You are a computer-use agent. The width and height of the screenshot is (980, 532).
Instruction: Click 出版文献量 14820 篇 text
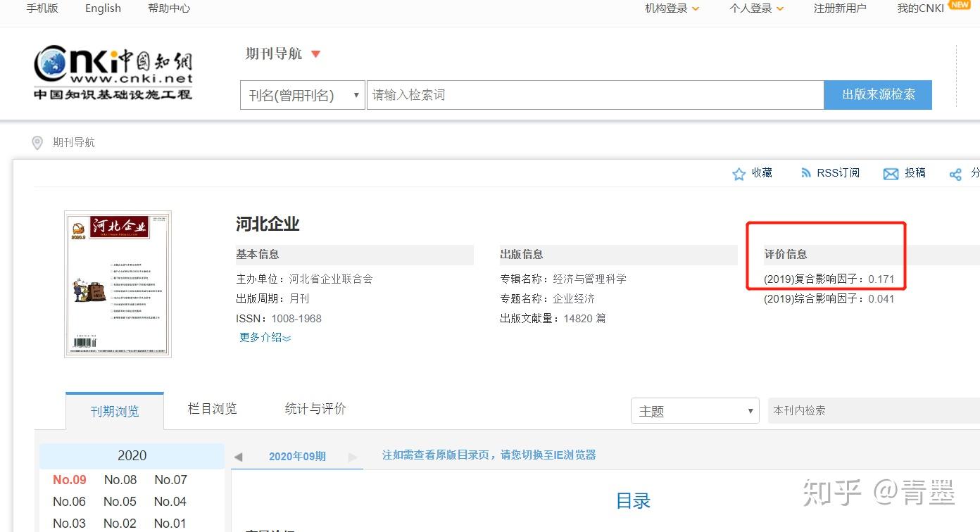pos(553,319)
